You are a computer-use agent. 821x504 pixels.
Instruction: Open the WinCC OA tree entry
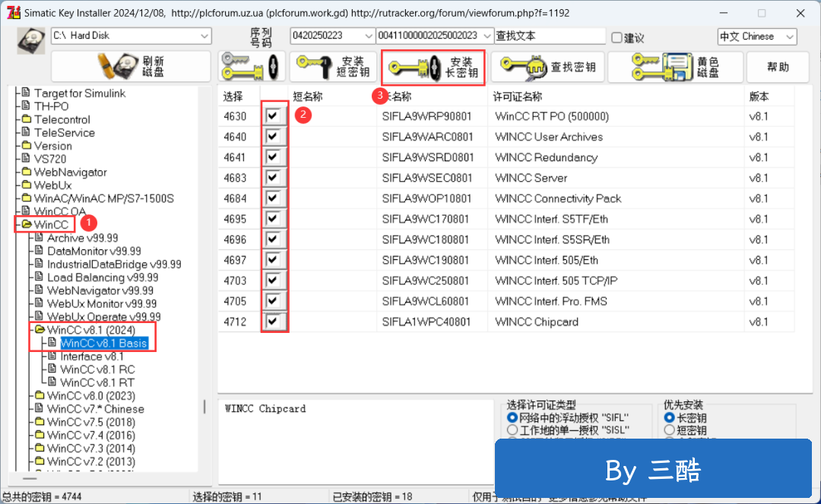pos(59,211)
